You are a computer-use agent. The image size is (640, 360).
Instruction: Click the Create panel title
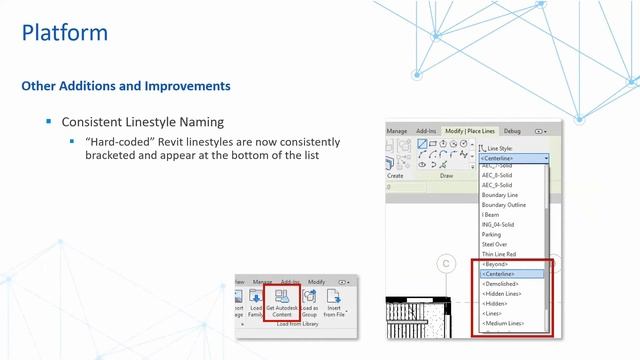395,176
